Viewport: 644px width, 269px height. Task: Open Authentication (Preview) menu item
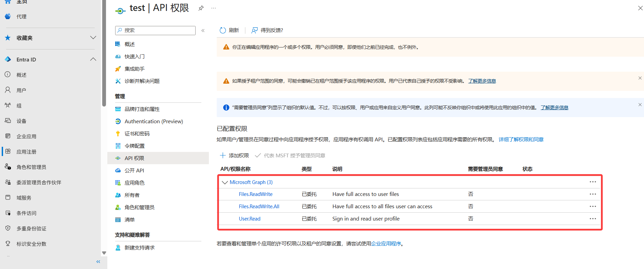pos(153,121)
